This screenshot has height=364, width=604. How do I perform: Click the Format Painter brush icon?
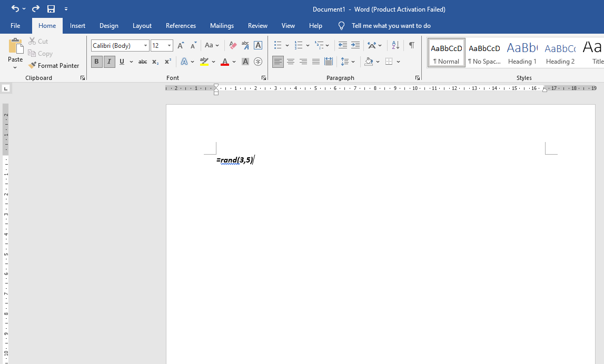(33, 66)
